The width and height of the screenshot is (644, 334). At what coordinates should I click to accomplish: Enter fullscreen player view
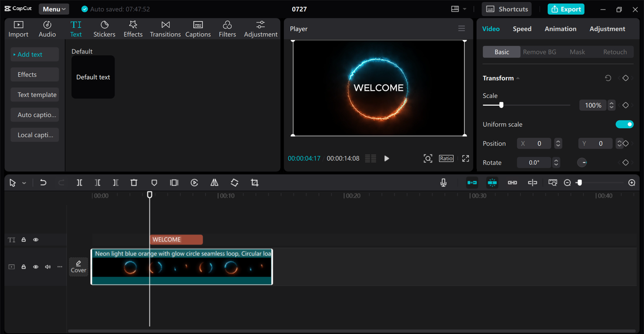click(x=465, y=158)
